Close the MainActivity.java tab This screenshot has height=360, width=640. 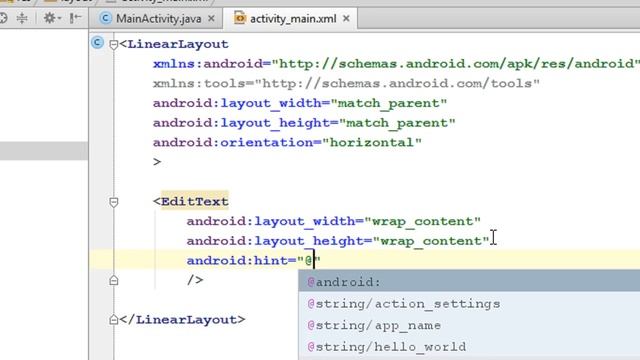tap(211, 18)
